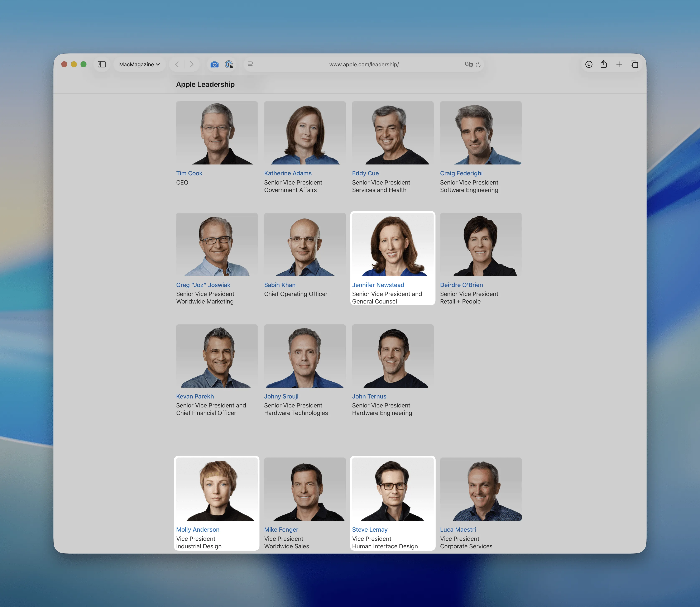
Task: Click Katherine Adams's portrait photo
Action: tap(305, 133)
